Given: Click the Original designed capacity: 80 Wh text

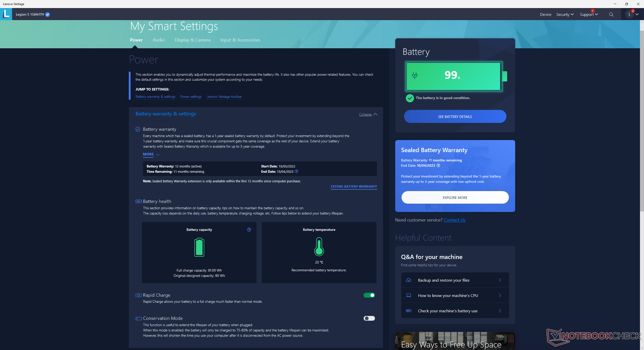Looking at the screenshot, I should 199,276.
